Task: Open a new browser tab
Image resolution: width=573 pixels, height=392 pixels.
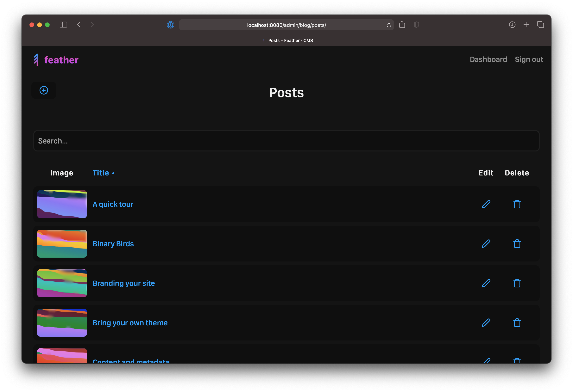Action: [526, 25]
